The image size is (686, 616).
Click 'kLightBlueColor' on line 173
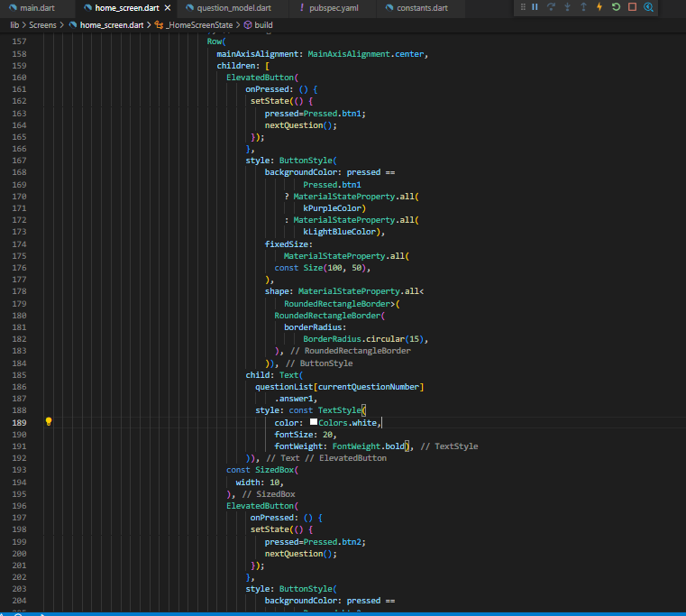pos(340,232)
